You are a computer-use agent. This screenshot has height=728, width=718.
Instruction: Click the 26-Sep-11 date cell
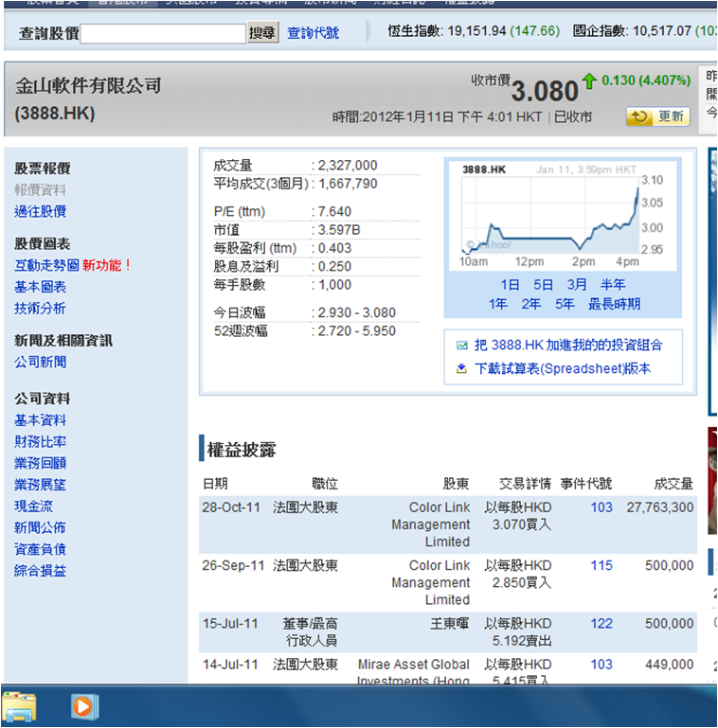coord(233,565)
